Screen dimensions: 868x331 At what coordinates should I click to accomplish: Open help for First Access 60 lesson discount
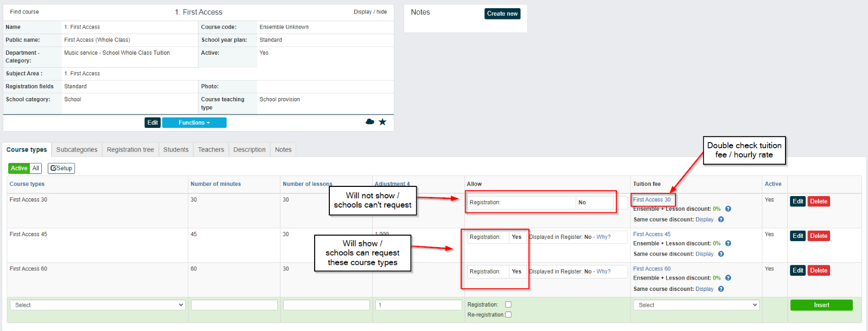coord(728,278)
